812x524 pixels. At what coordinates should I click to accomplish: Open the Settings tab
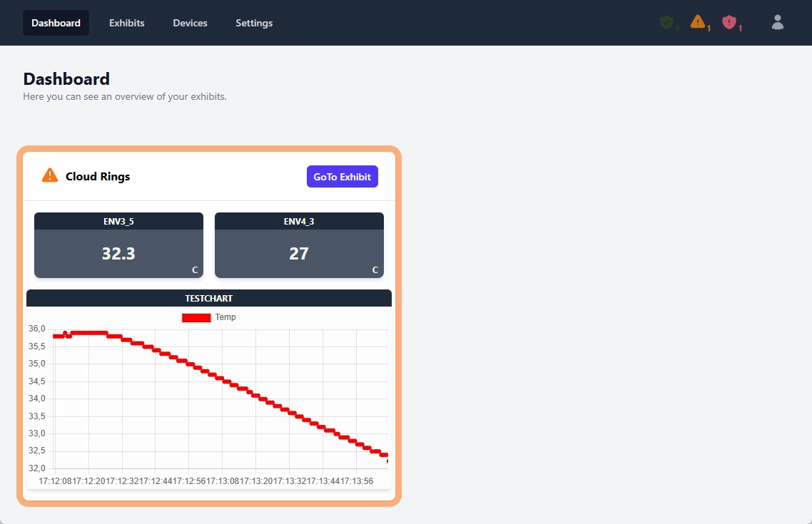pos(254,23)
